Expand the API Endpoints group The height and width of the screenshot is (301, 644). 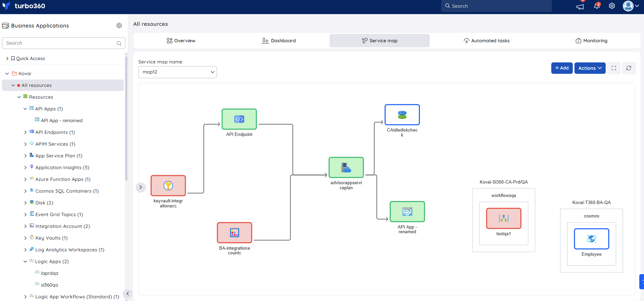25,132
